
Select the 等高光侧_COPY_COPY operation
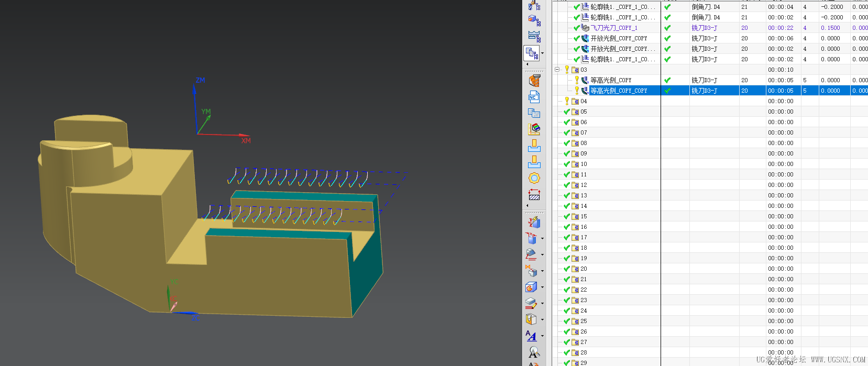(618, 91)
